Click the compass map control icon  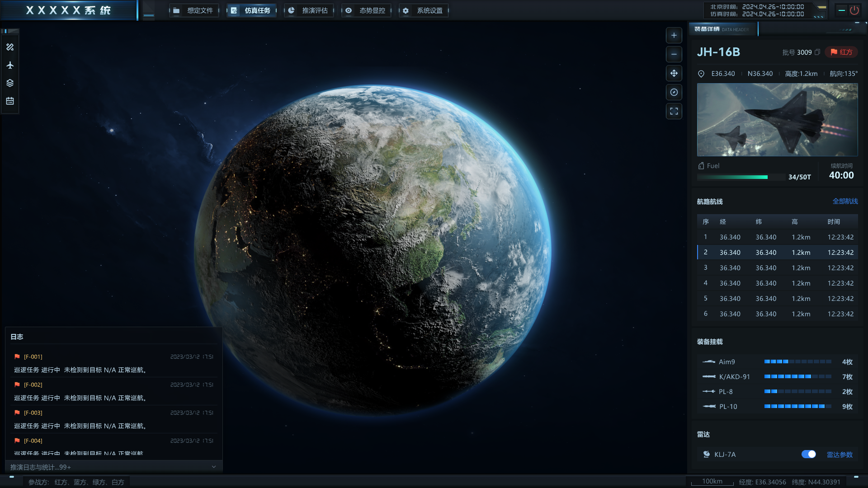point(674,92)
